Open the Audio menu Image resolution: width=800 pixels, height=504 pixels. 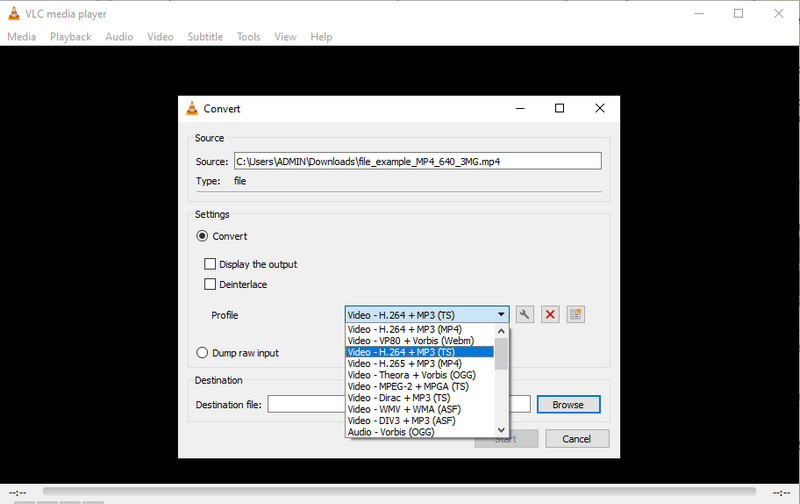pyautogui.click(x=119, y=37)
